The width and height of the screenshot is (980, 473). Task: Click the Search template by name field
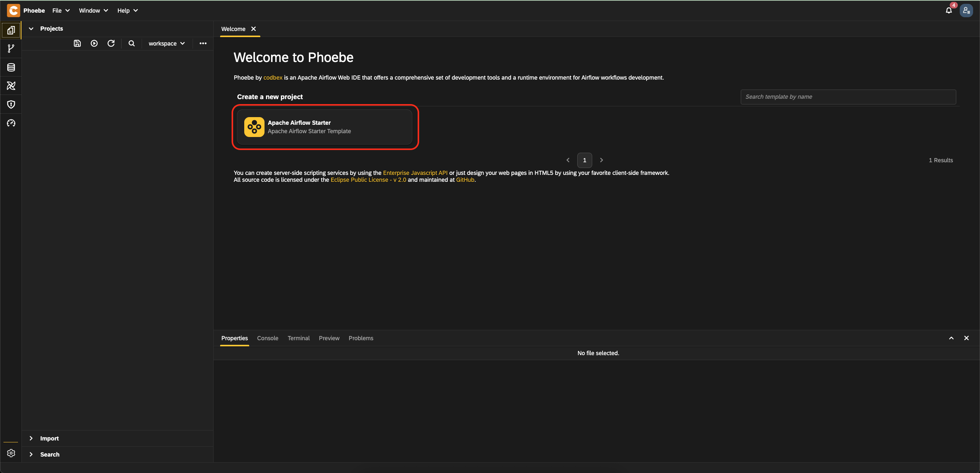pos(848,97)
